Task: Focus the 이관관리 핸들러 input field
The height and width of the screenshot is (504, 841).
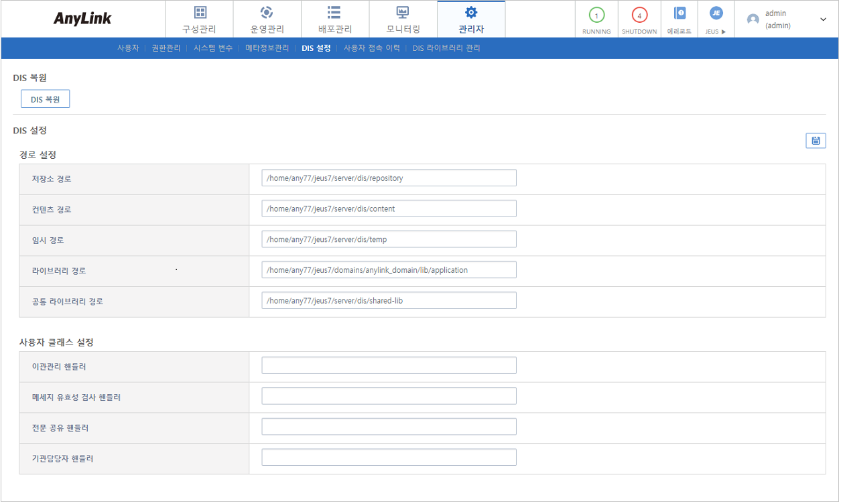Action: pyautogui.click(x=389, y=366)
